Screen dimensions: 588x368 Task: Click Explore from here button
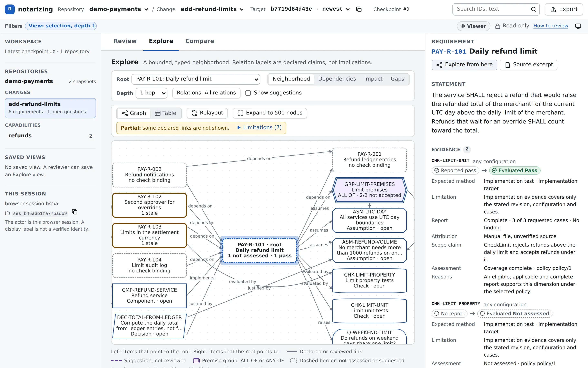pos(464,65)
